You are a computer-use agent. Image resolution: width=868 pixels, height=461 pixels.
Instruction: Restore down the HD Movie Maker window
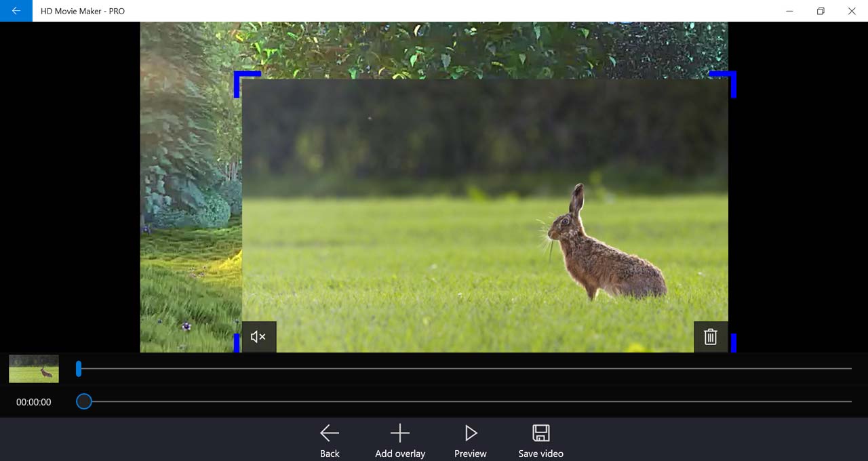[821, 11]
